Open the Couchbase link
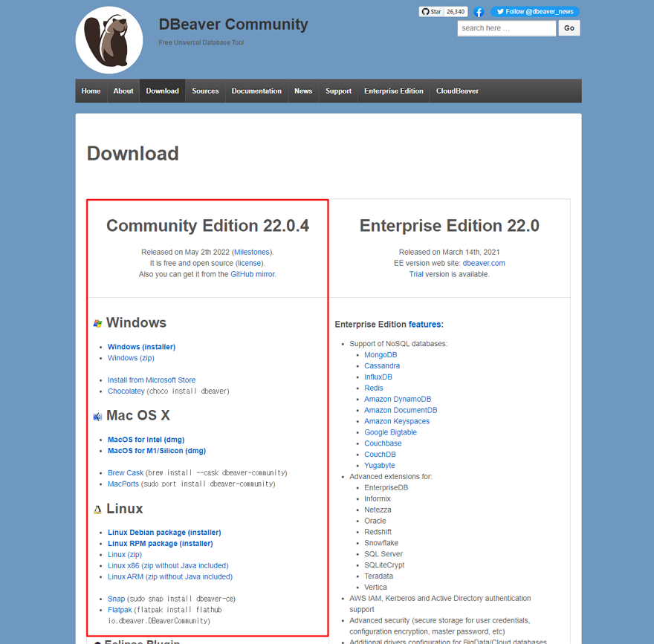 tap(383, 443)
